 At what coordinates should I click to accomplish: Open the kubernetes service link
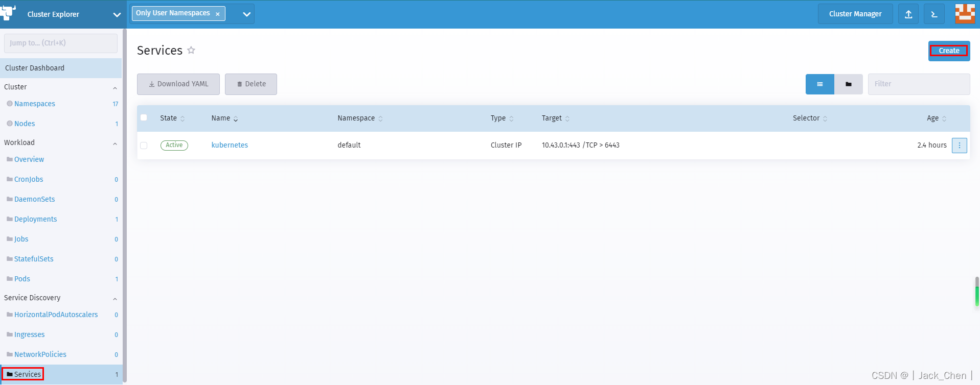tap(230, 146)
